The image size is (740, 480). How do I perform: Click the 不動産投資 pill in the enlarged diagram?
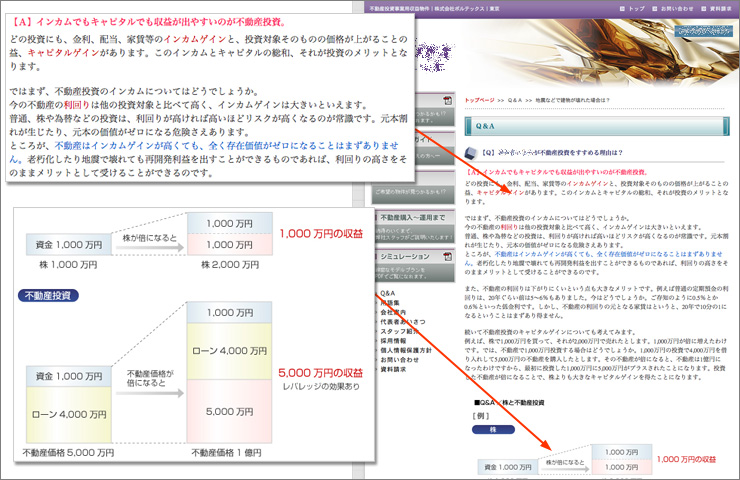click(48, 295)
